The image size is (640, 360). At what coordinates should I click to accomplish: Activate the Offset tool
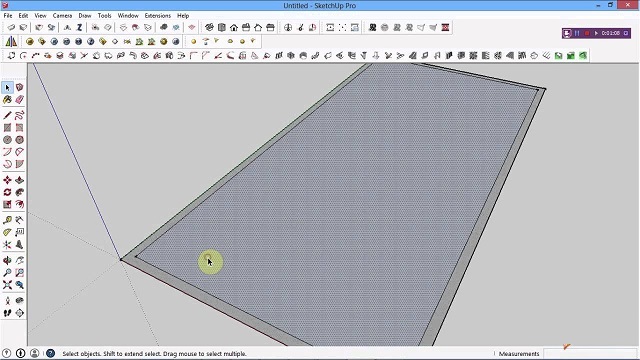[x=19, y=204]
